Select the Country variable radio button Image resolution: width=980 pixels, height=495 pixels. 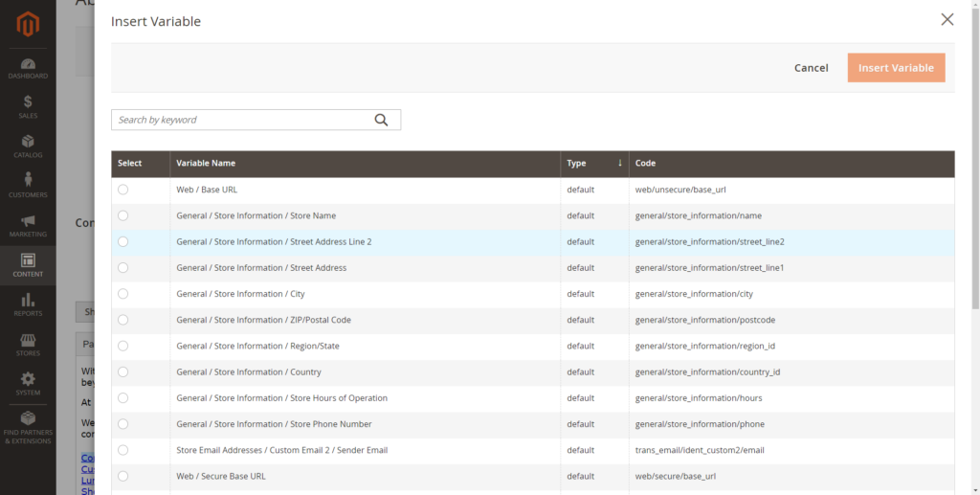pos(123,371)
